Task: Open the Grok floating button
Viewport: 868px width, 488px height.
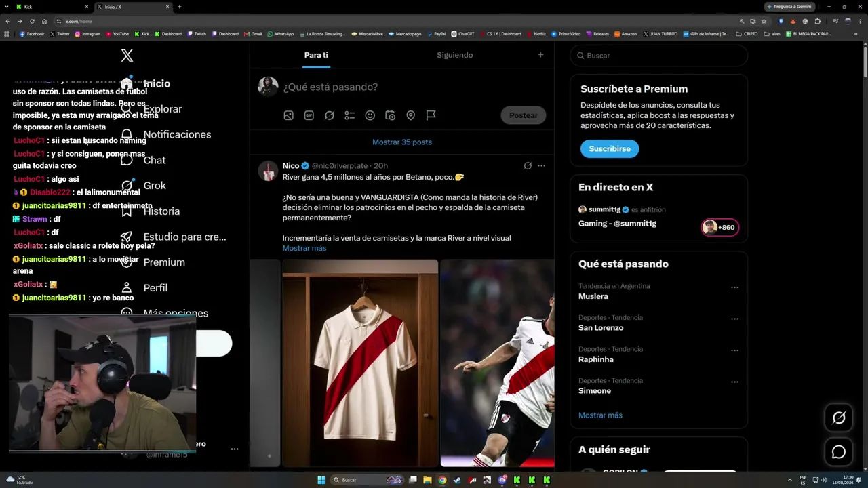Action: [x=839, y=418]
